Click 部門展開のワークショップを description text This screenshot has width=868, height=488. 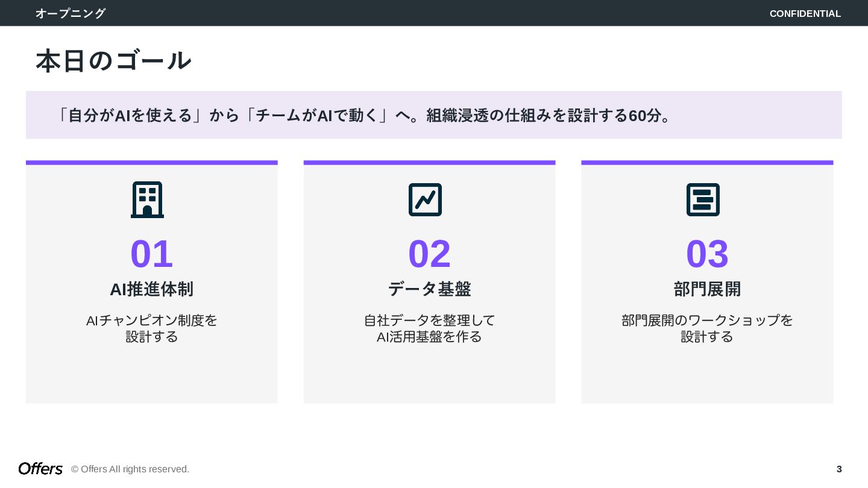tap(707, 321)
